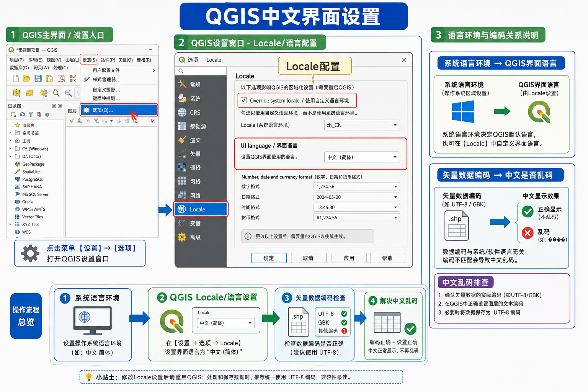Click 确定 button in options dialog
This screenshot has height=392, width=588.
pos(269,258)
